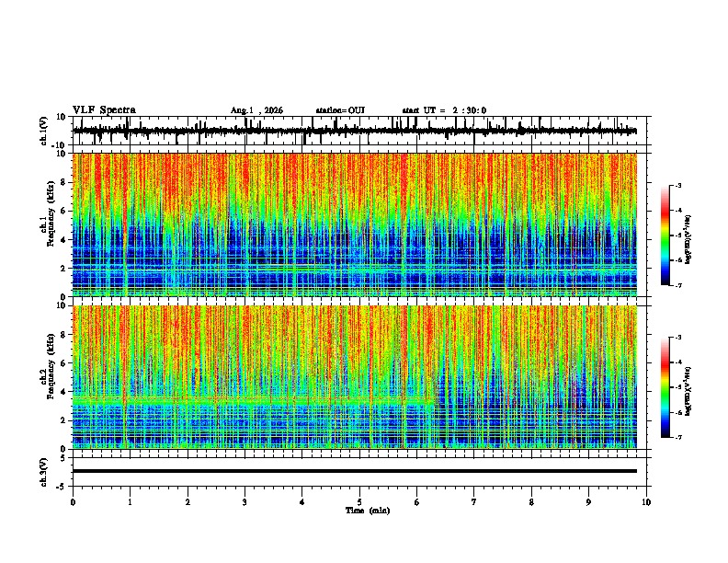The width and height of the screenshot is (728, 563).
Task: Click the "-3" label on ch.1 color scale
Action: point(677,186)
